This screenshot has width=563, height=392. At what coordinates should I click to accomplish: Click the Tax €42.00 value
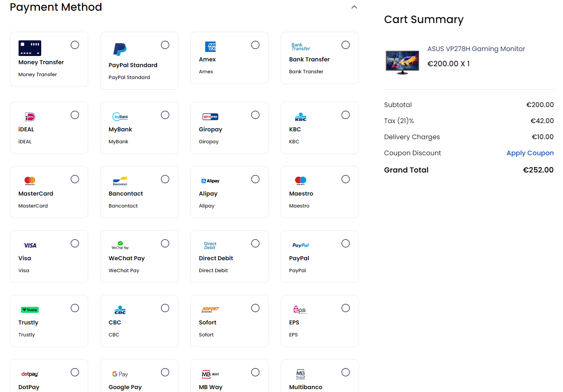(542, 121)
